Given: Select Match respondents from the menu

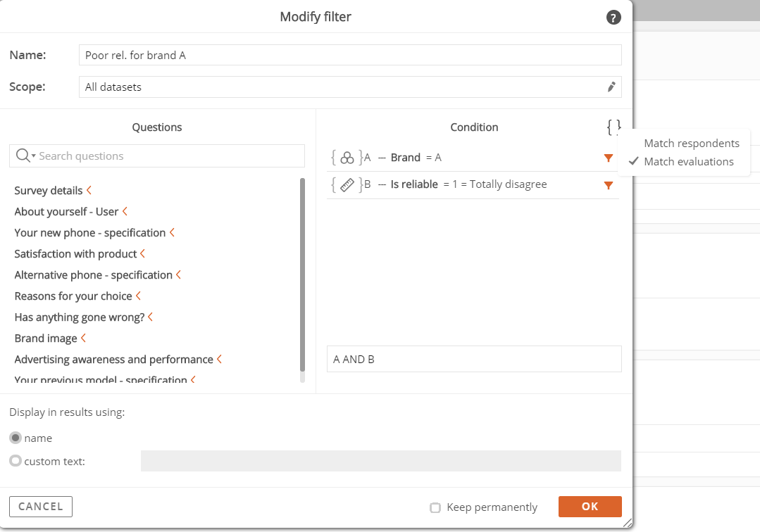Looking at the screenshot, I should click(692, 143).
